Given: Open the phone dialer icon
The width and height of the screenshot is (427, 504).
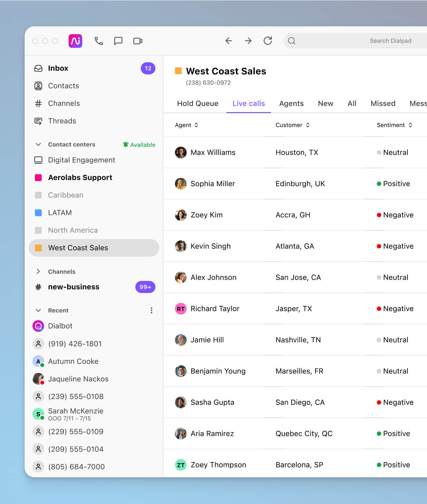Looking at the screenshot, I should click(x=99, y=41).
